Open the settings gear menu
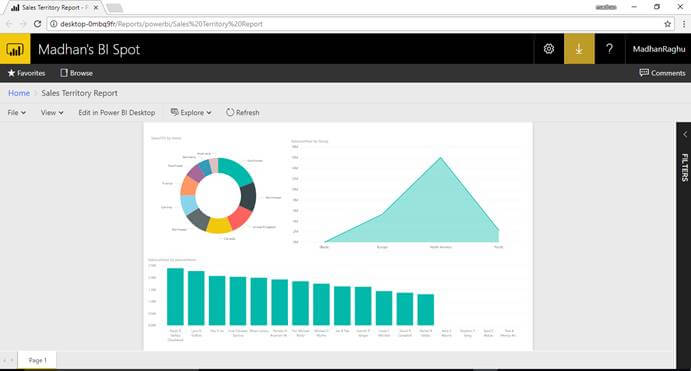Viewport: 691px width, 371px height. 549,49
